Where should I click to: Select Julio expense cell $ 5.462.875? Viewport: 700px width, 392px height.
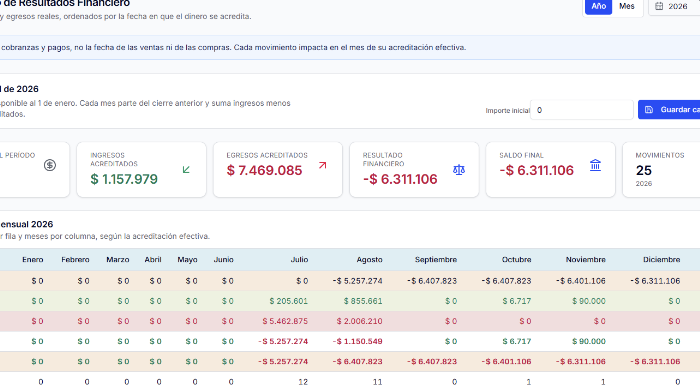[285, 321]
